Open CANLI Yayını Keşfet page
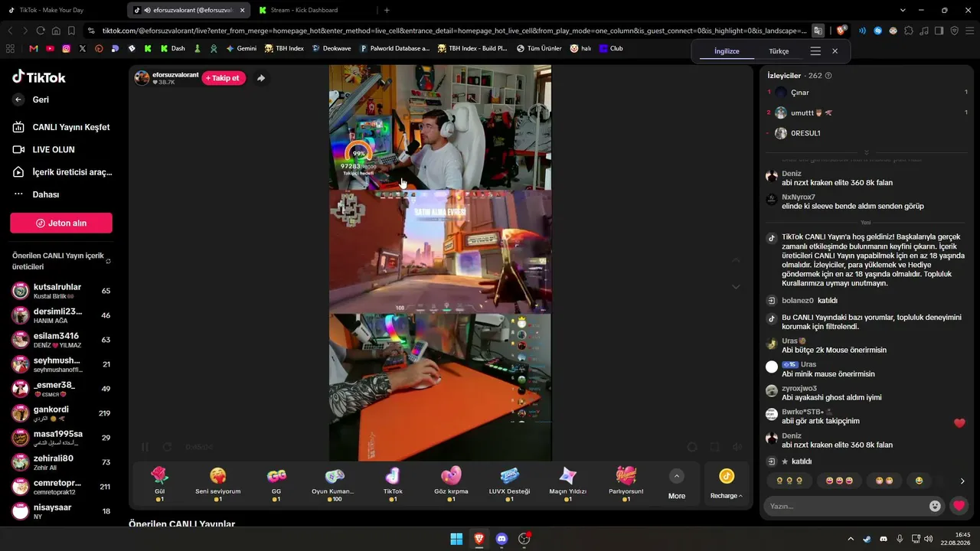This screenshot has height=551, width=980. click(x=61, y=127)
